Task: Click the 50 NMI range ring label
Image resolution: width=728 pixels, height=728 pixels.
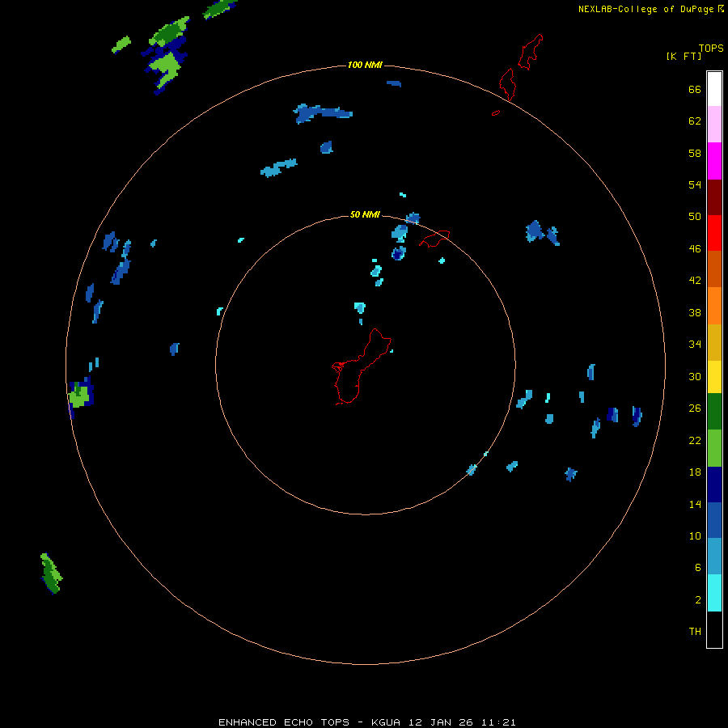Action: [365, 214]
